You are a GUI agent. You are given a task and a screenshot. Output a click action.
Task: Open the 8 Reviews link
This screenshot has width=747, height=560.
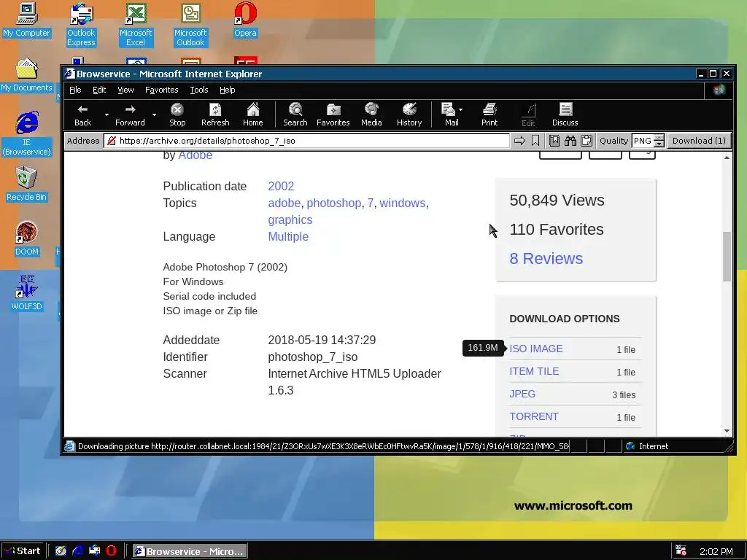point(546,258)
